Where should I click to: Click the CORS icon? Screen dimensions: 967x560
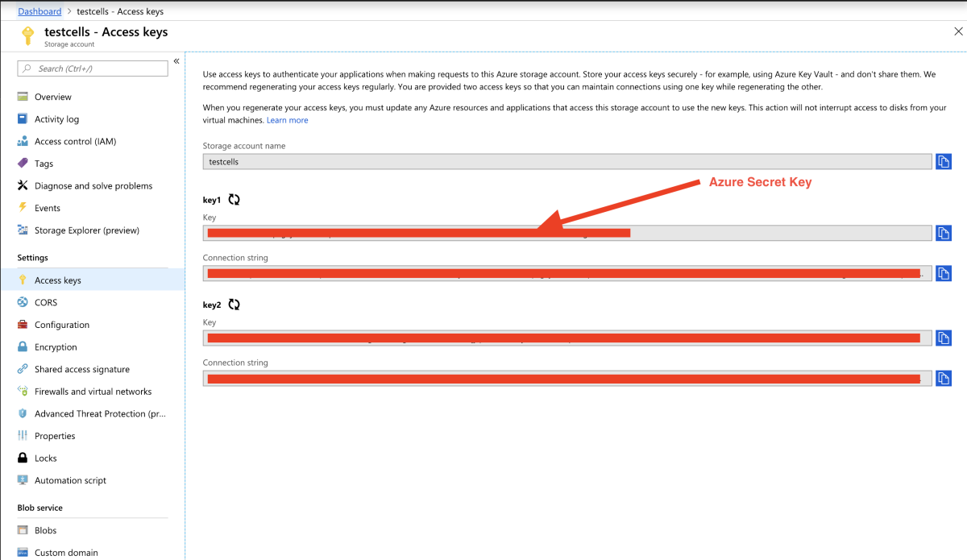[x=23, y=302]
